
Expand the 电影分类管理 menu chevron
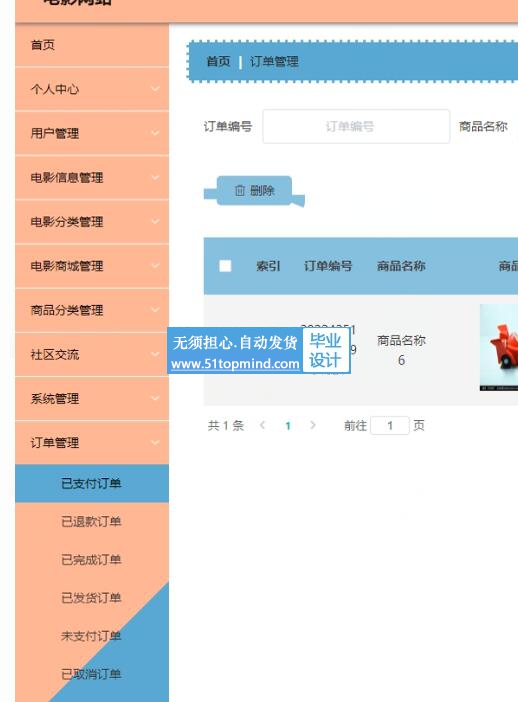pyautogui.click(x=155, y=222)
